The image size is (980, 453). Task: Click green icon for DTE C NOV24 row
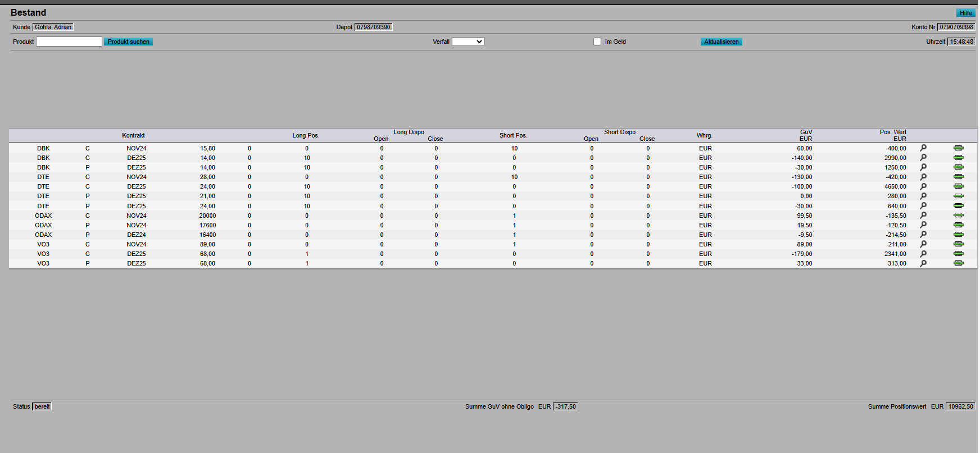(x=958, y=177)
